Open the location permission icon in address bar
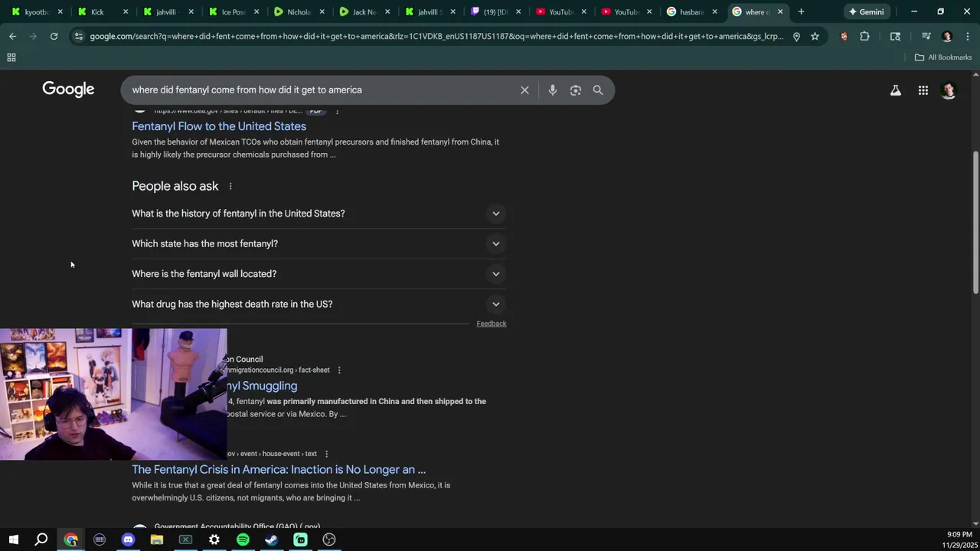The width and height of the screenshot is (980, 551). coord(796,36)
